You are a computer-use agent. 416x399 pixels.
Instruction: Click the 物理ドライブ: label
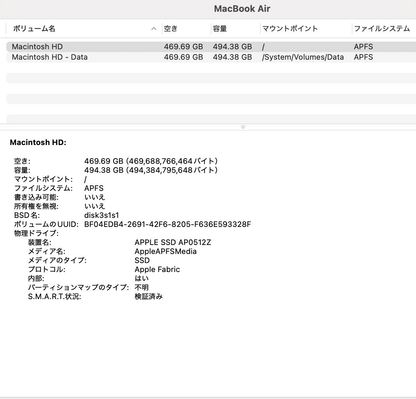tap(36, 233)
